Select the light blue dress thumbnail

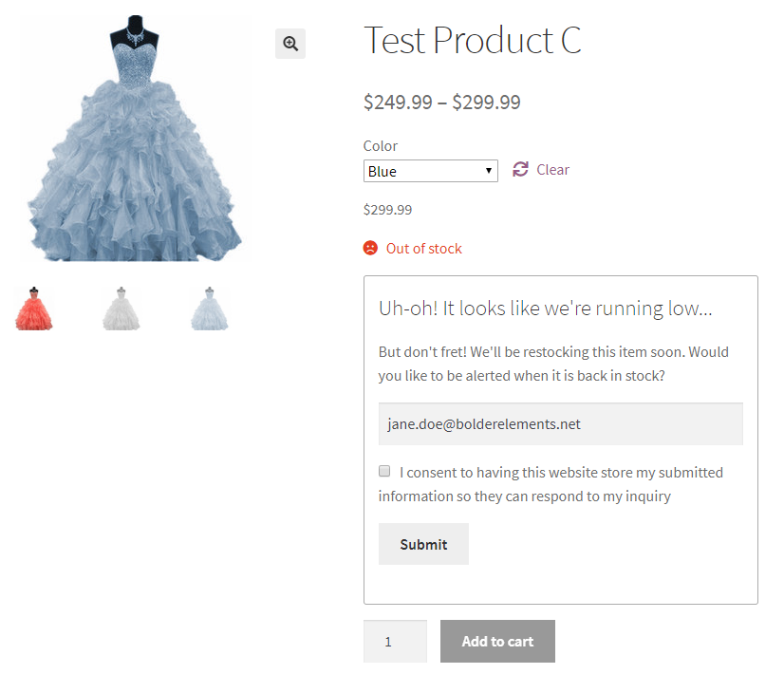click(x=209, y=309)
